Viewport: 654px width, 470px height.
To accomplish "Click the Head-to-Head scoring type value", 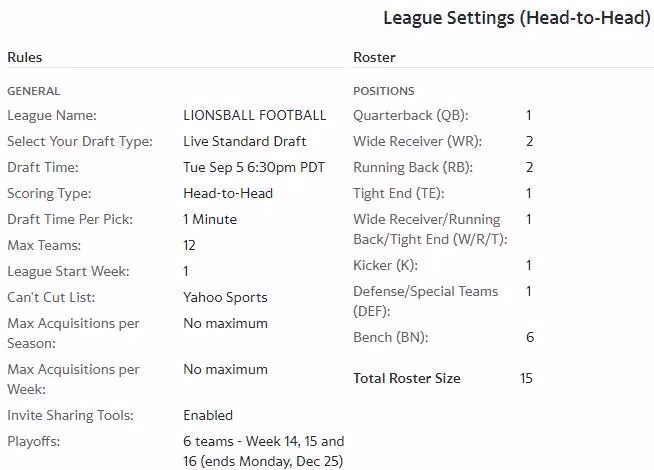I will click(228, 193).
